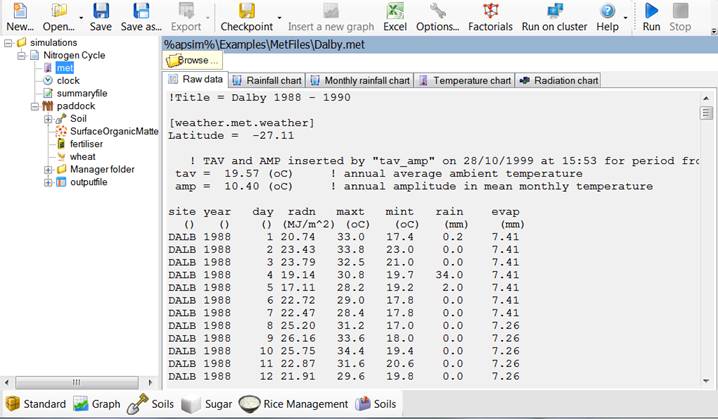718x419 pixels.
Task: Click the raw data vertical scrollbar thumb
Action: point(707,112)
